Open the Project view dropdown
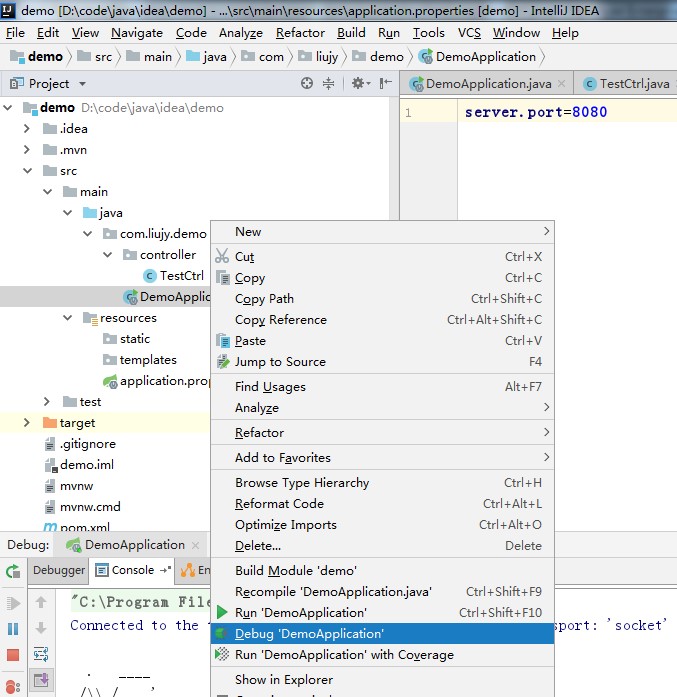Screen dimensions: 677x697 click(82, 84)
